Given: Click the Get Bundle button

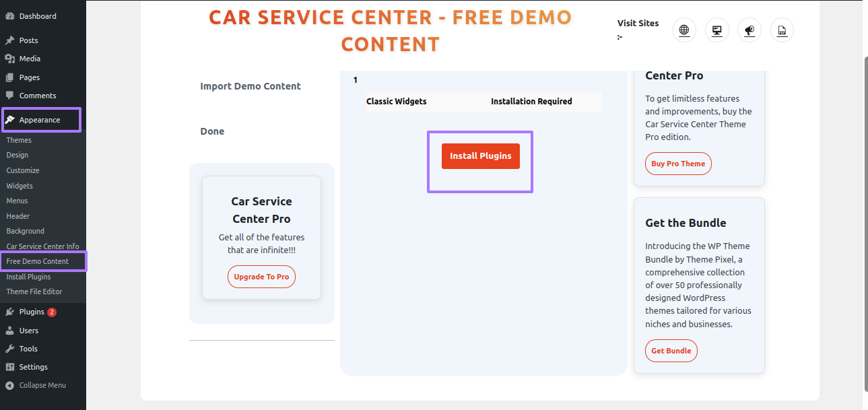Looking at the screenshot, I should (671, 351).
